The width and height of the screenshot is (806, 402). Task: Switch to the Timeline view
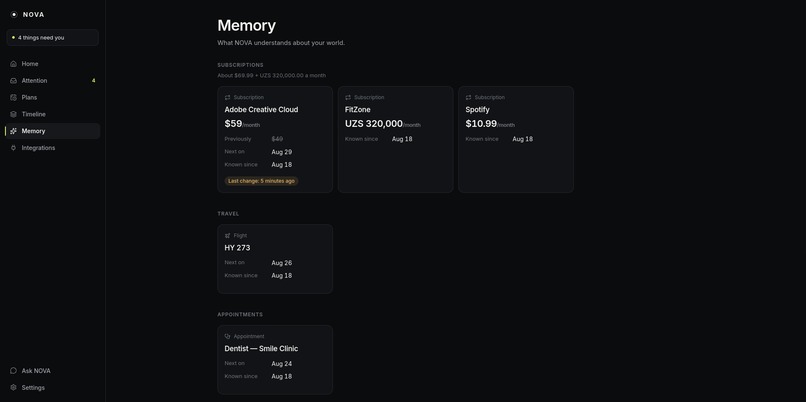point(52,114)
